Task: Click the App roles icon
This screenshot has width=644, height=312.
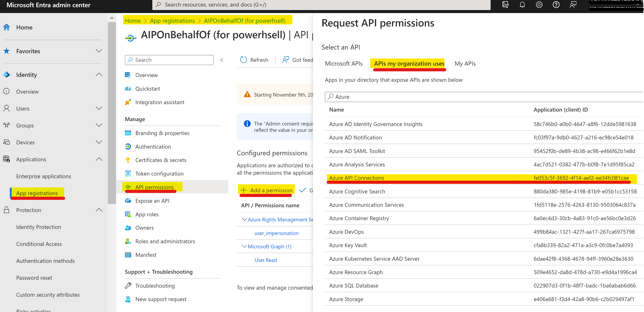Action: [128, 214]
